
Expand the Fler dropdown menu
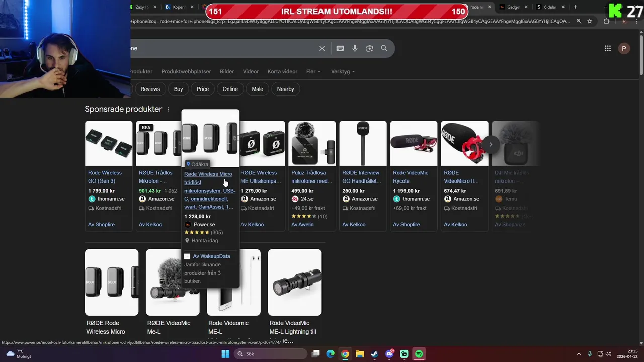point(313,71)
